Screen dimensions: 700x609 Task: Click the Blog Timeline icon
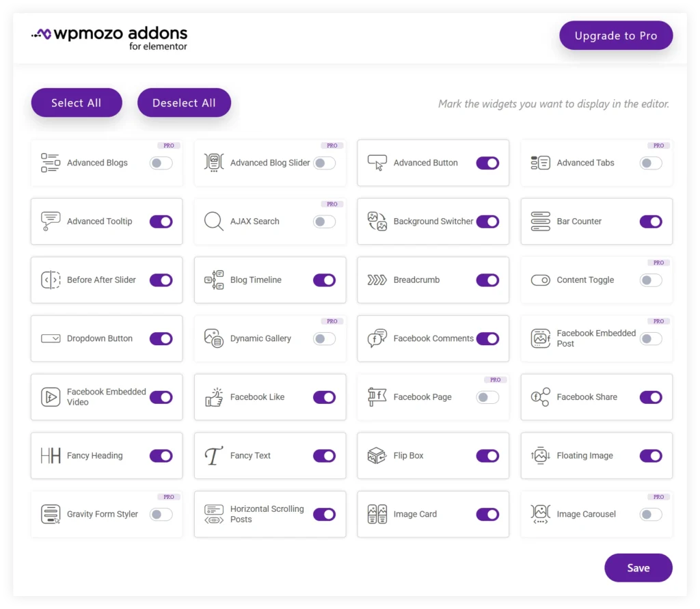(214, 280)
